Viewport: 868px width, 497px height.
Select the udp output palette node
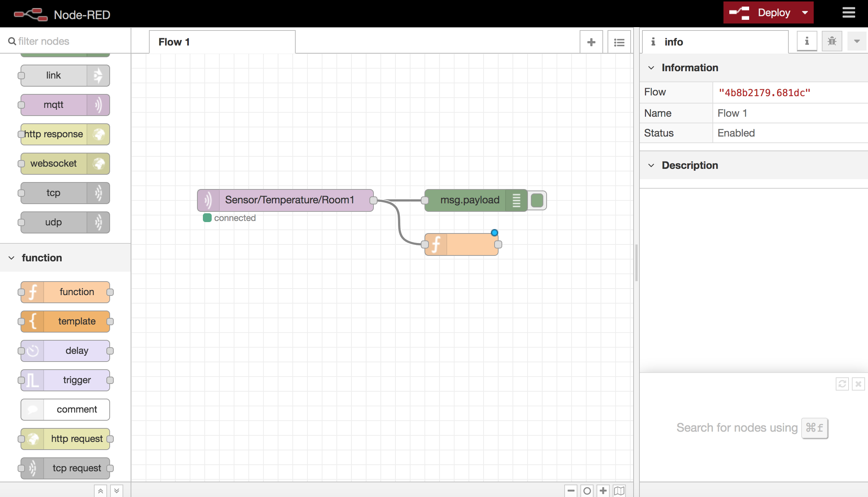click(65, 222)
